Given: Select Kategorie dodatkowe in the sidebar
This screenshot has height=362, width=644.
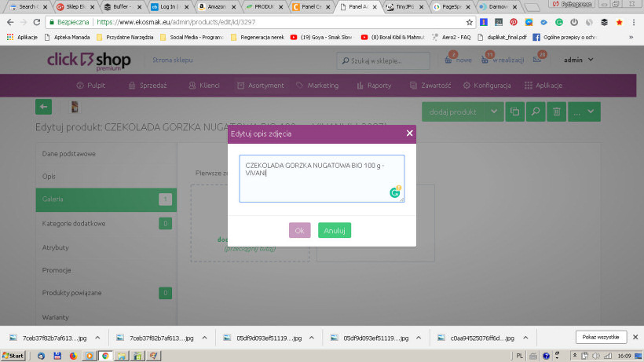Looking at the screenshot, I should 106,224.
